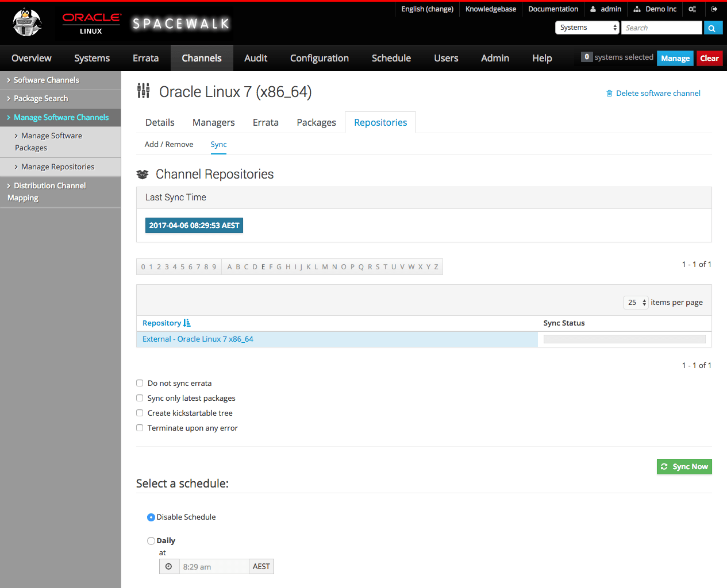
Task: Select the Repositories tab
Action: point(380,122)
